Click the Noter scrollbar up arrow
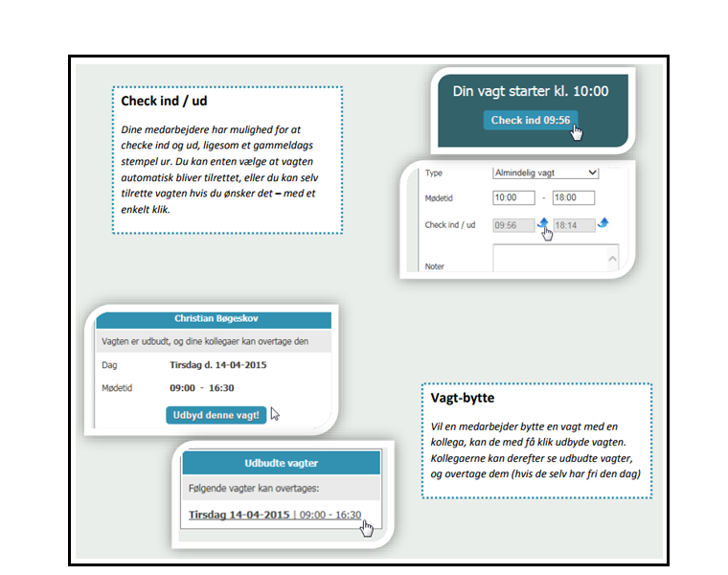The width and height of the screenshot is (728, 575). tap(612, 257)
